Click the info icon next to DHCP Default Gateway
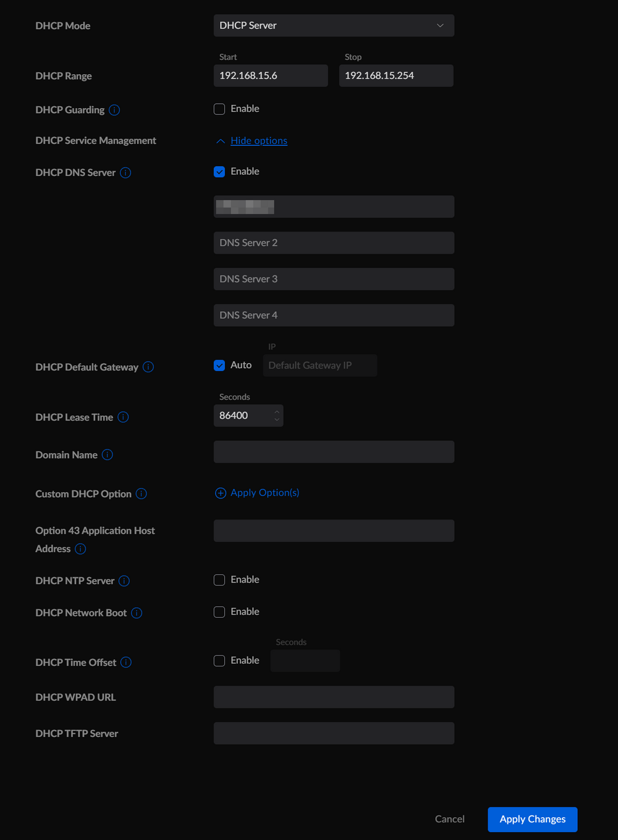Screen dimensions: 618x840 [148, 367]
